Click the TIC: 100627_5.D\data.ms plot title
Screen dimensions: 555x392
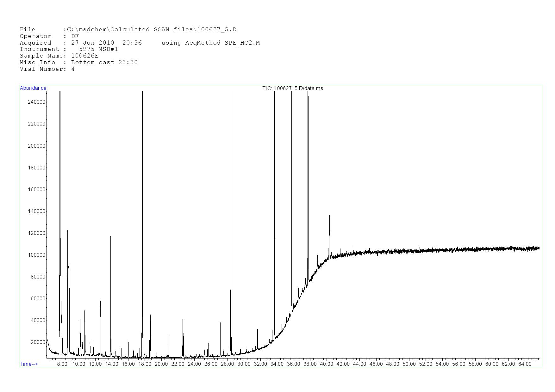(x=292, y=89)
